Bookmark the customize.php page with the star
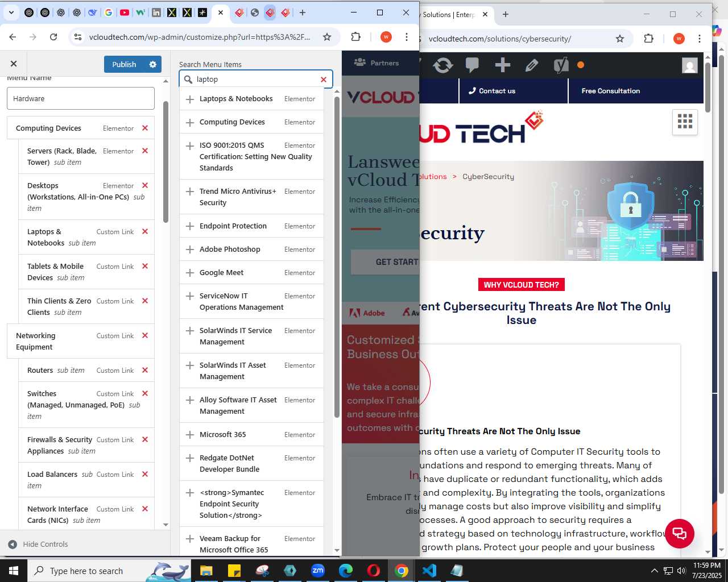The width and height of the screenshot is (728, 582). (x=327, y=37)
